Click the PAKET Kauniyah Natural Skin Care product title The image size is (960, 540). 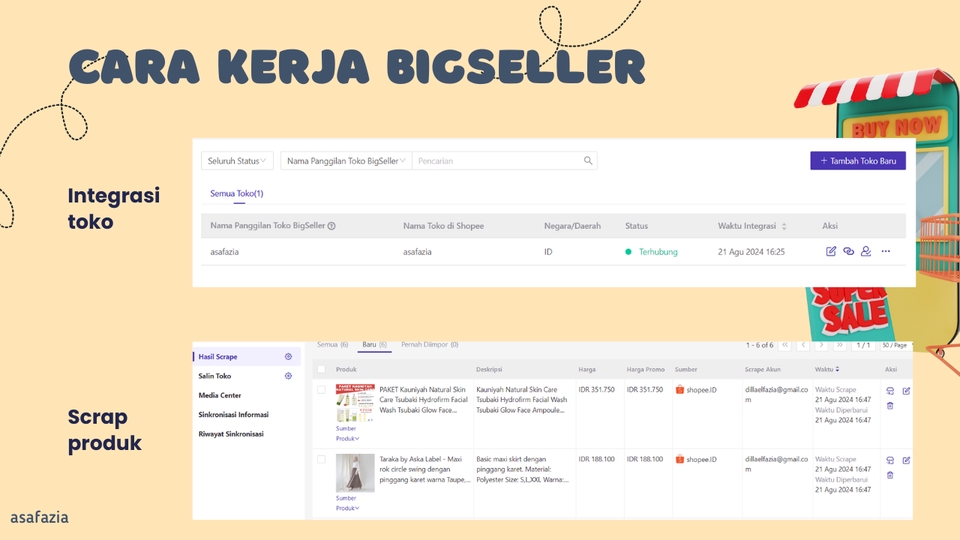click(424, 400)
